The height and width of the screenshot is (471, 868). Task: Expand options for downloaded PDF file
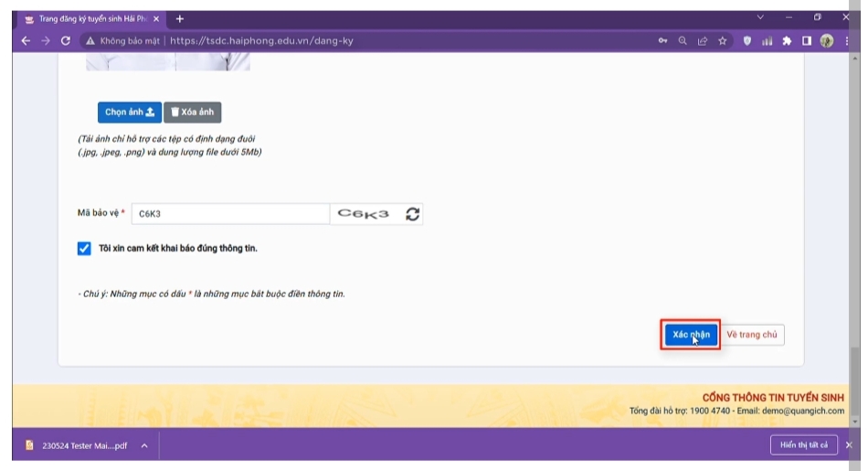[143, 445]
